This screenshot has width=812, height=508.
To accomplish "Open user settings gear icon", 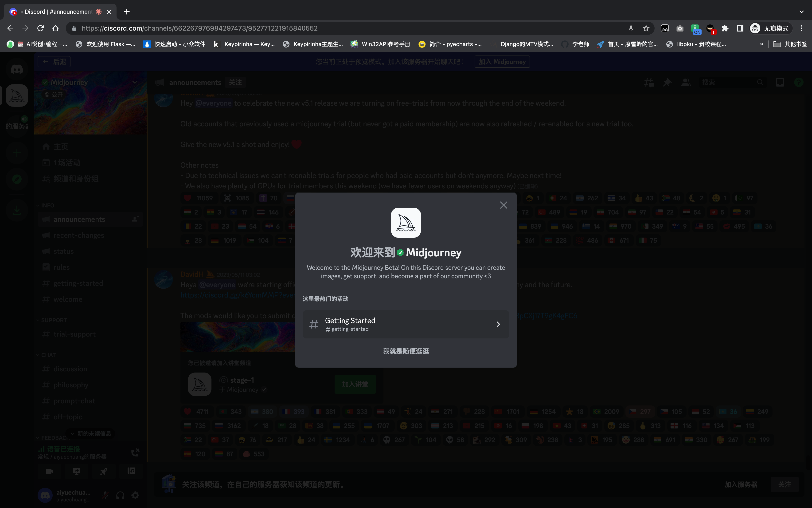I will click(x=135, y=495).
